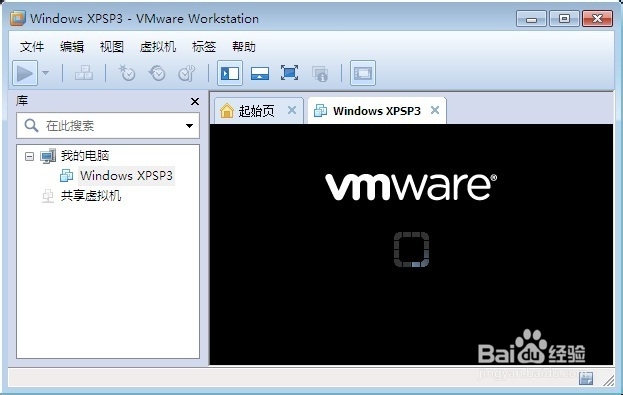Select 我的电脑 in the library tree
Image resolution: width=623 pixels, height=395 pixels.
point(85,155)
